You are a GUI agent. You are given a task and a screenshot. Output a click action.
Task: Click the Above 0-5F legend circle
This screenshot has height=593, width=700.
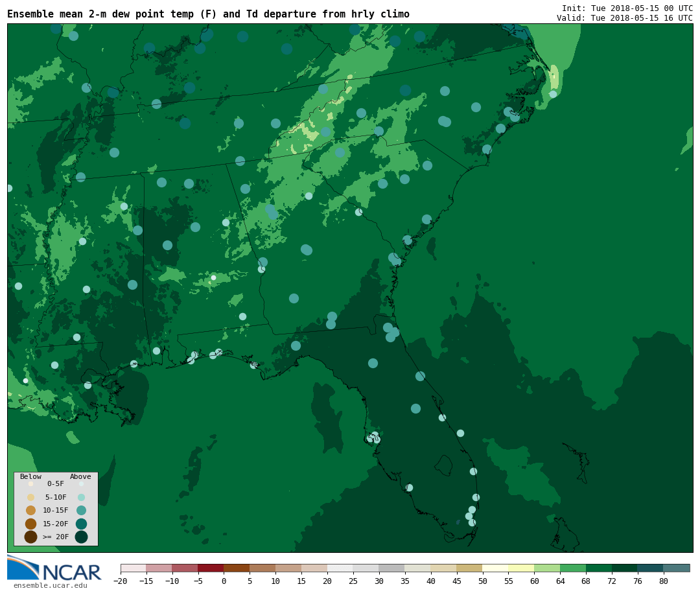(x=81, y=483)
